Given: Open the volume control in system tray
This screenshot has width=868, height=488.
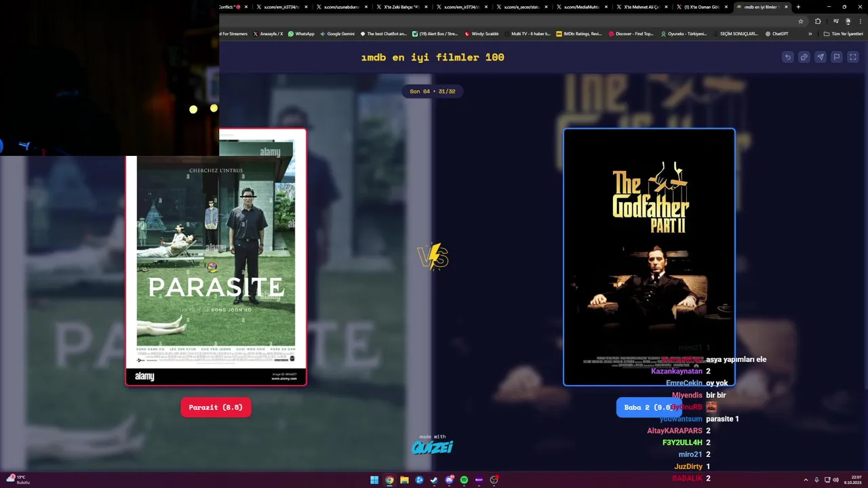Looking at the screenshot, I should pyautogui.click(x=835, y=480).
